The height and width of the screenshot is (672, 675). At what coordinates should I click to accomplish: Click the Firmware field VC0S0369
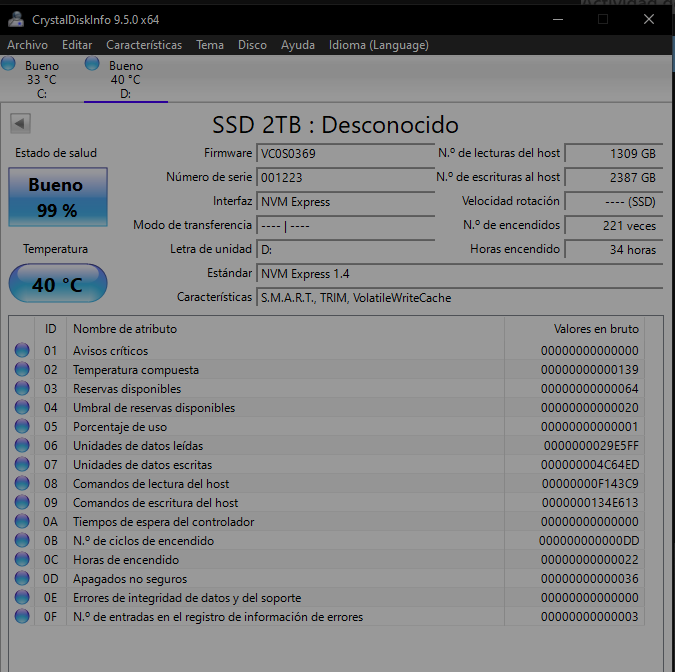[x=346, y=153]
